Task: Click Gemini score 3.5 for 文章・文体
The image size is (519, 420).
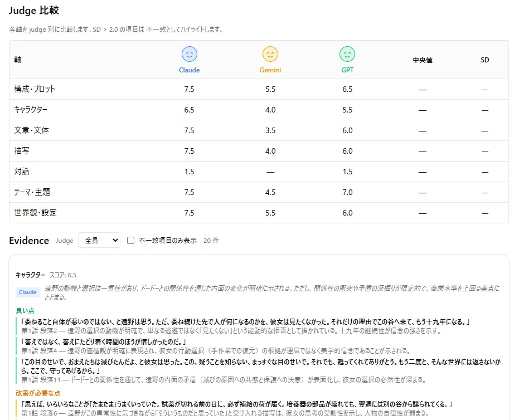Action: (x=270, y=130)
